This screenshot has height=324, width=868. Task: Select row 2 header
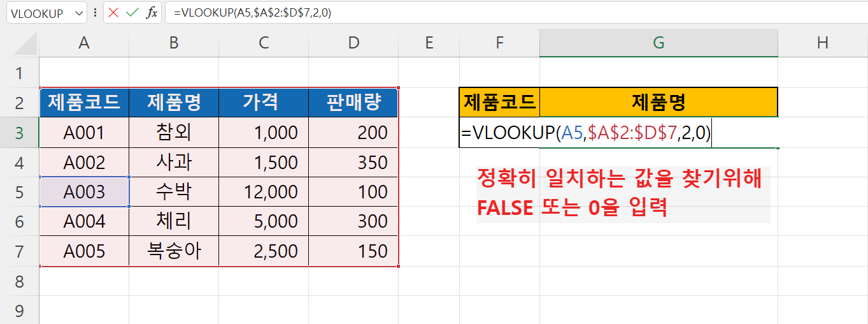pyautogui.click(x=20, y=103)
